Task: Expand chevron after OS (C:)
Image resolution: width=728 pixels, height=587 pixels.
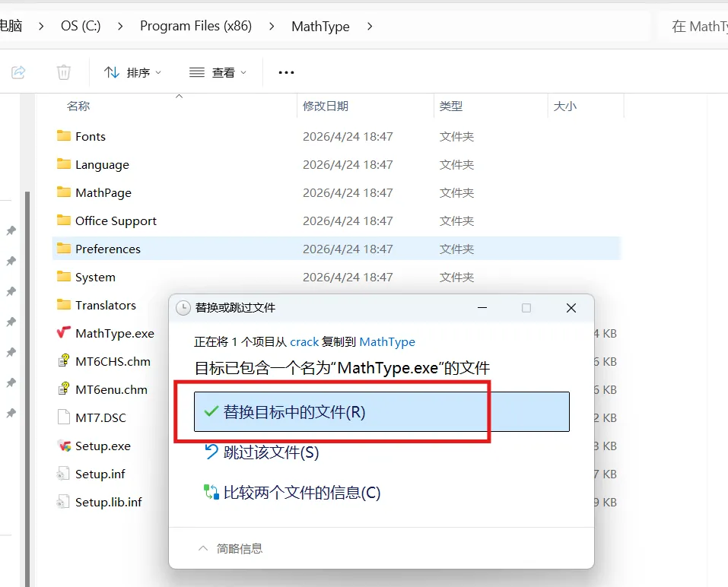Action: pos(120,27)
